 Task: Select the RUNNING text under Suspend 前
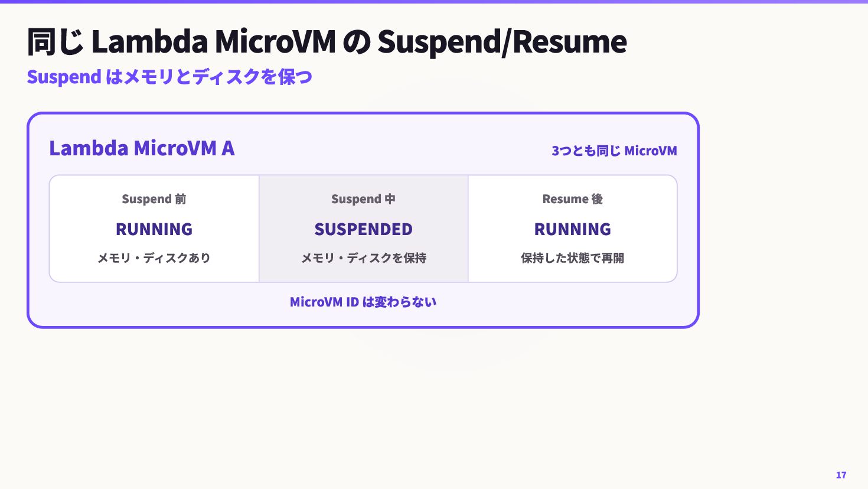tap(154, 229)
